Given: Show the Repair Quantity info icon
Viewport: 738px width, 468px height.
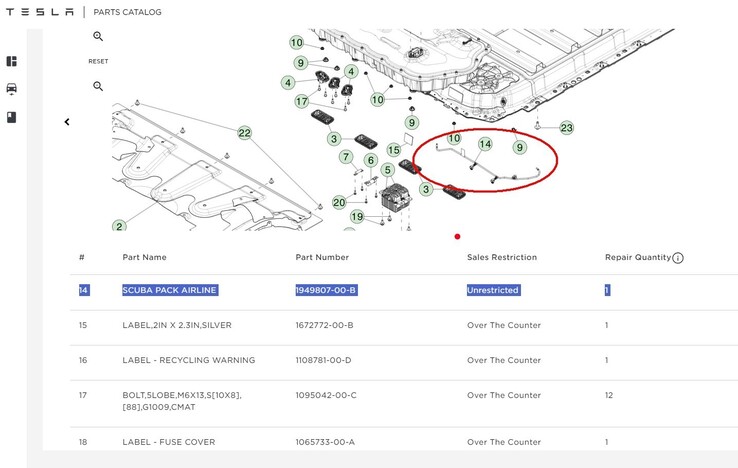Looking at the screenshot, I should click(x=678, y=258).
